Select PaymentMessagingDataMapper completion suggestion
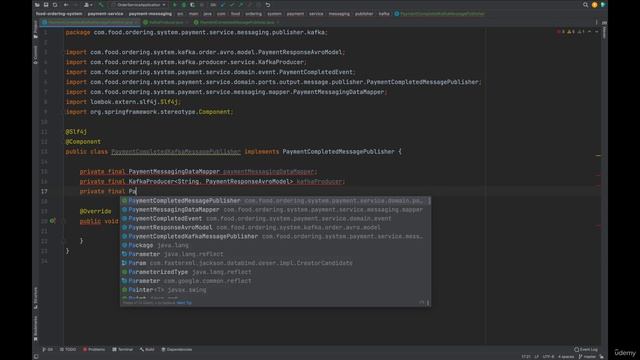 point(275,210)
